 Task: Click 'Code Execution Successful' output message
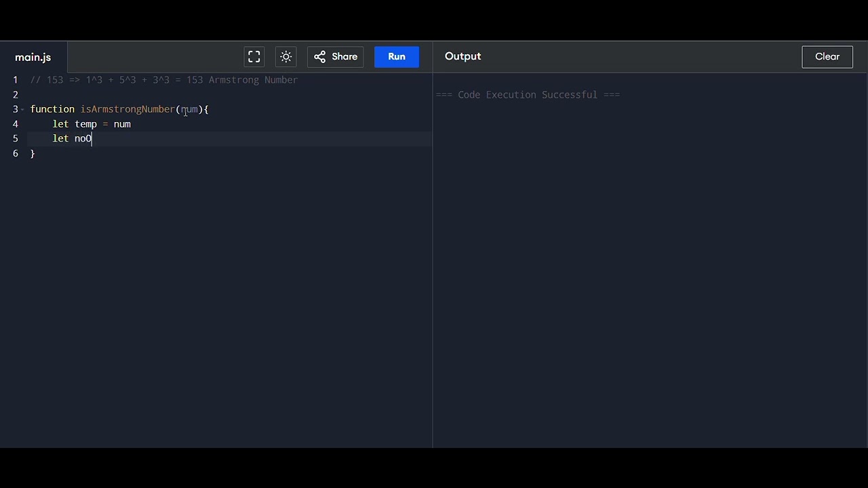528,95
